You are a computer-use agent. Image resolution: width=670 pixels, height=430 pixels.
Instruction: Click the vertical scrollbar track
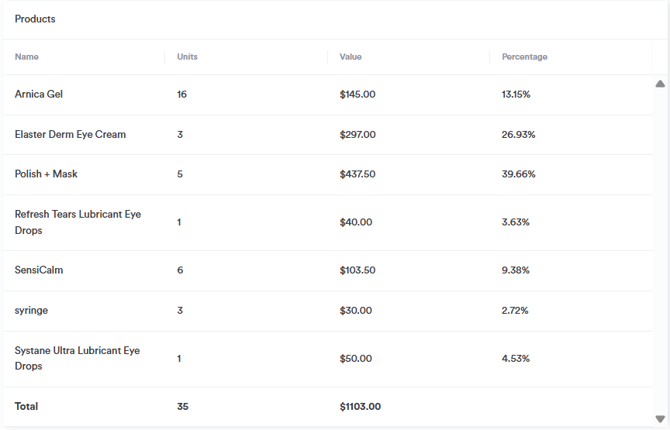tap(660, 250)
